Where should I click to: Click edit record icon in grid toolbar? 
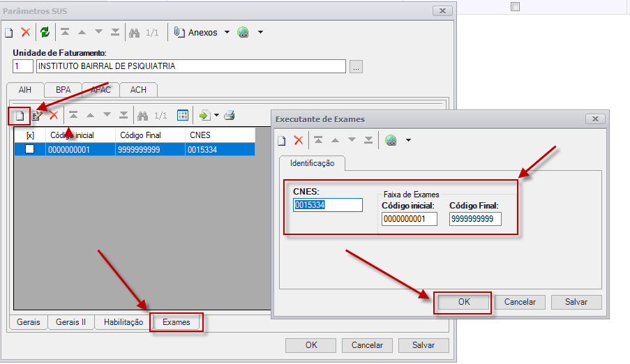pyautogui.click(x=37, y=116)
